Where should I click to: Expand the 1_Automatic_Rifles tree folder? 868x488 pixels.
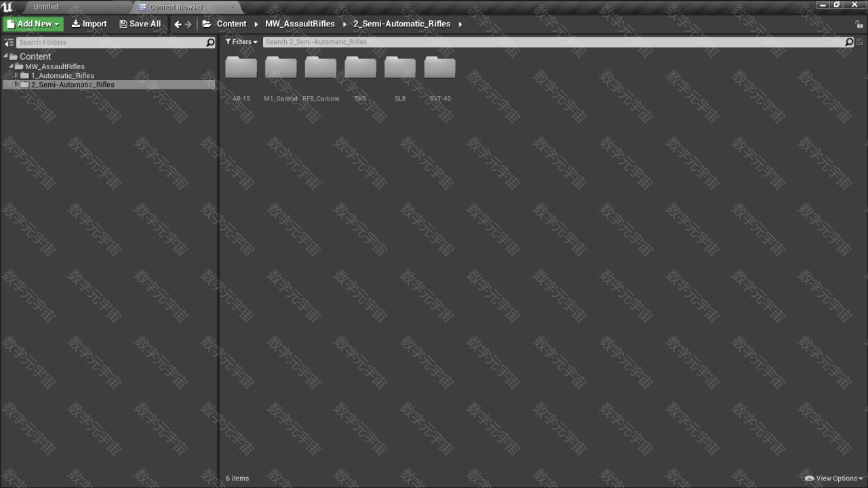click(17, 75)
